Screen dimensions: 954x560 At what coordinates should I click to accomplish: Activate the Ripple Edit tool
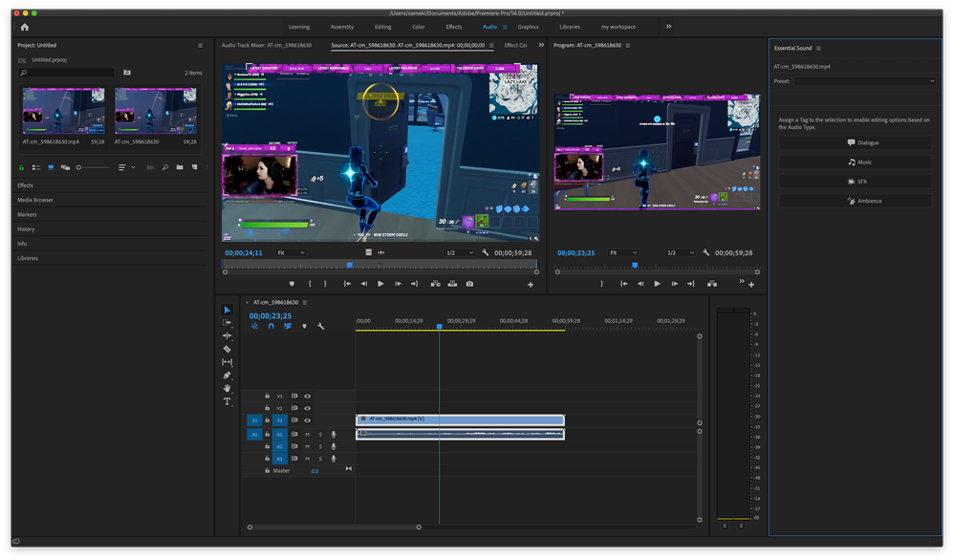pos(228,336)
